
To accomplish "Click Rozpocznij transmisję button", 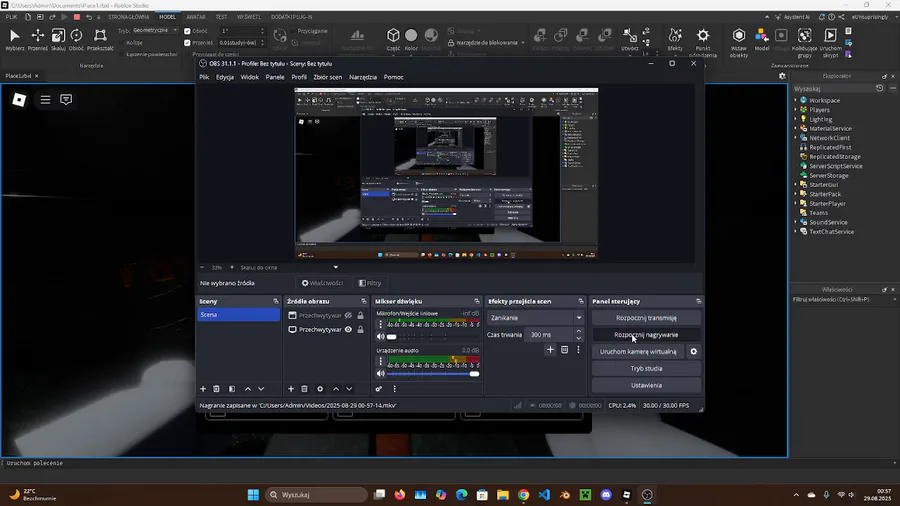I will click(646, 318).
